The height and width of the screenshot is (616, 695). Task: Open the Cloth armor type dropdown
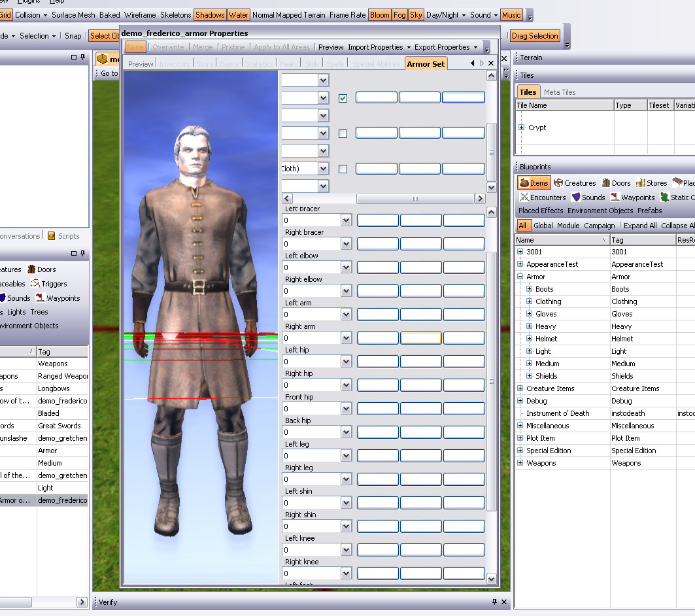324,169
